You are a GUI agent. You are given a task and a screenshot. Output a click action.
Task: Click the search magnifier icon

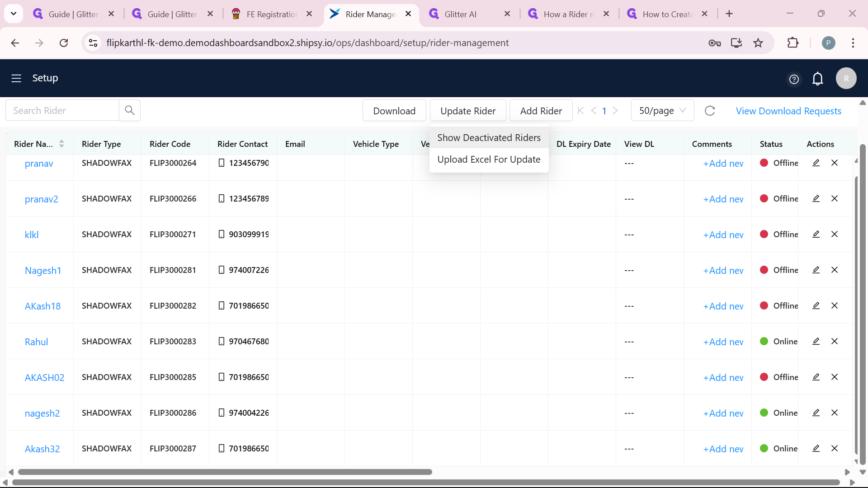point(130,110)
